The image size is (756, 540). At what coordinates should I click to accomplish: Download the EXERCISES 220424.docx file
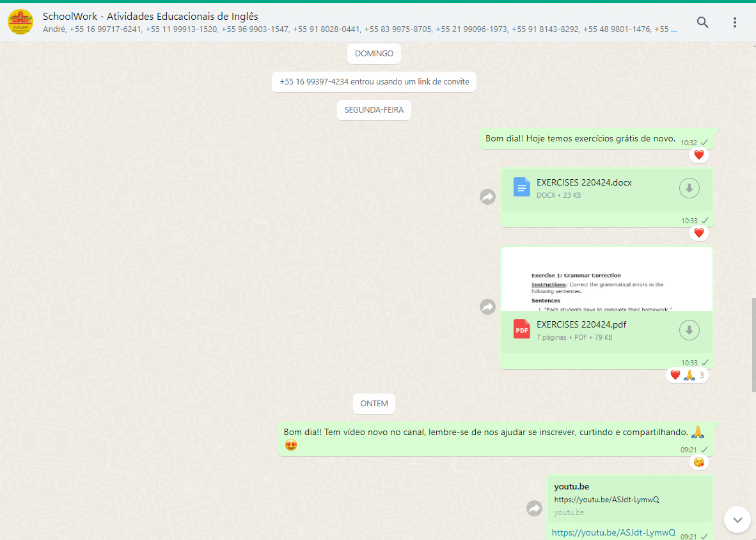point(689,187)
